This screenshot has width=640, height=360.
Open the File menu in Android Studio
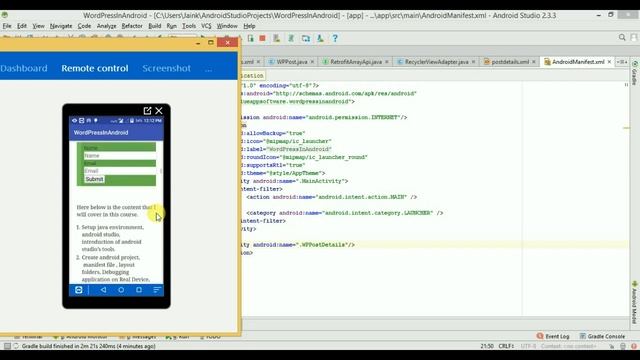[x=7, y=26]
